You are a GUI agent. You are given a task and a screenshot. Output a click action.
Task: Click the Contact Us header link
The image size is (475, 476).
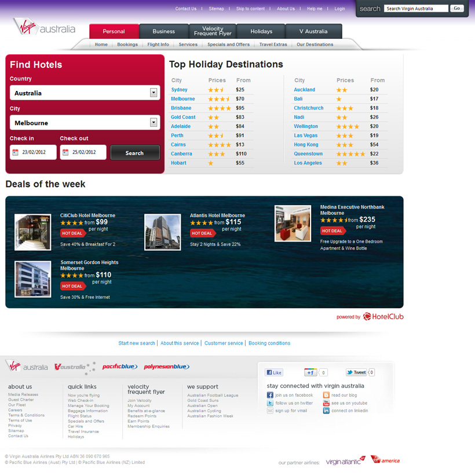tap(186, 9)
